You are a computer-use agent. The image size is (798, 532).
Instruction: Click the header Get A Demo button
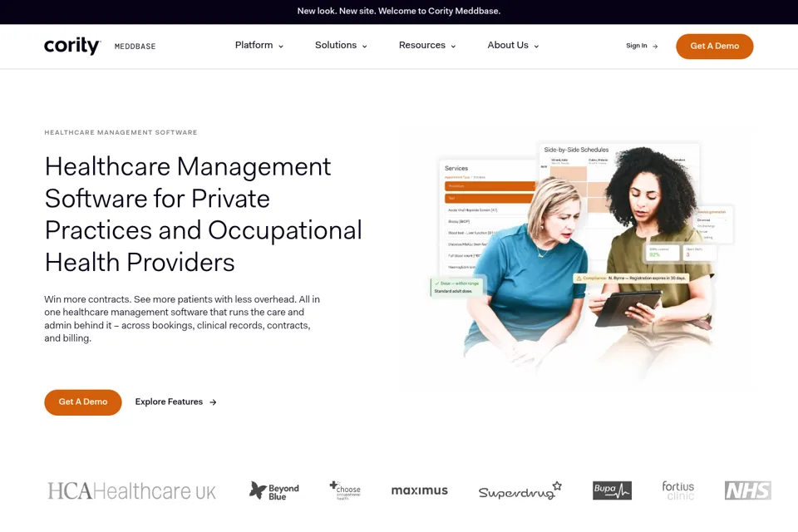point(715,47)
